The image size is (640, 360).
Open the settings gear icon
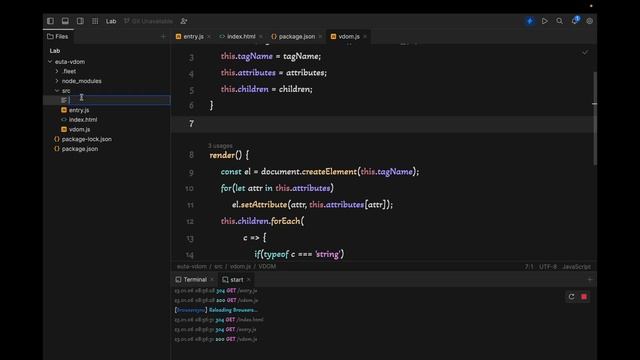coord(589,21)
